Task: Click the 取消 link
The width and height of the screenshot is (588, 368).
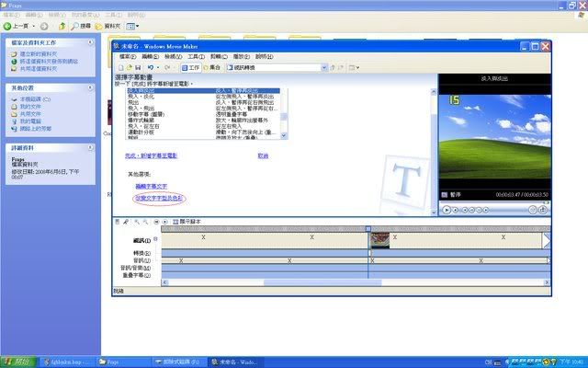Action: click(x=263, y=155)
